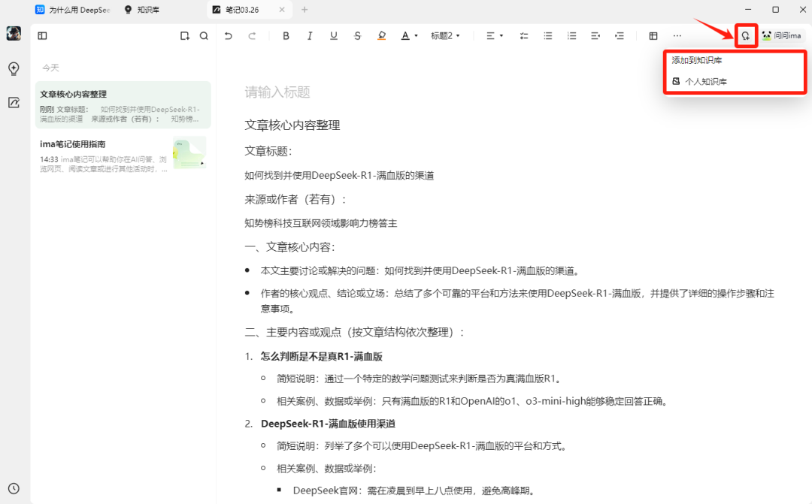Toggle bold formatting

click(x=286, y=36)
